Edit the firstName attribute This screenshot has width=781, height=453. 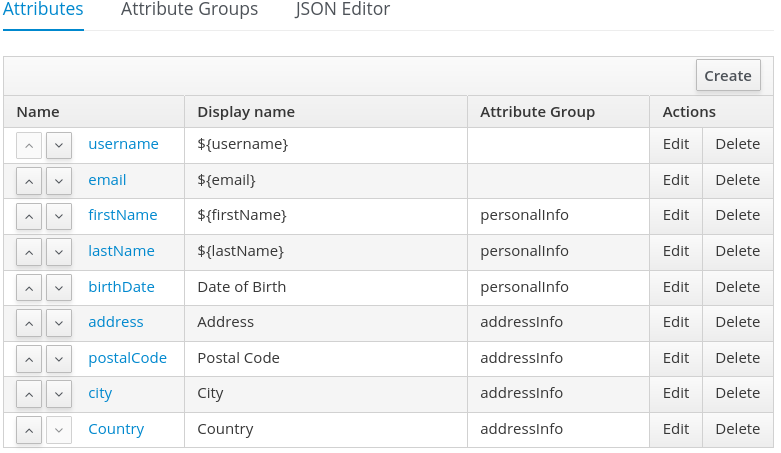676,215
